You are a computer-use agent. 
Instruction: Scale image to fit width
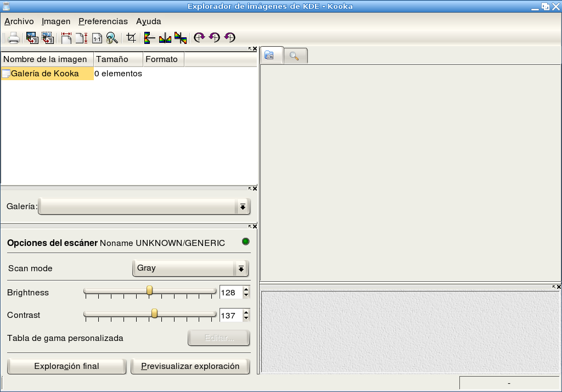coord(66,38)
